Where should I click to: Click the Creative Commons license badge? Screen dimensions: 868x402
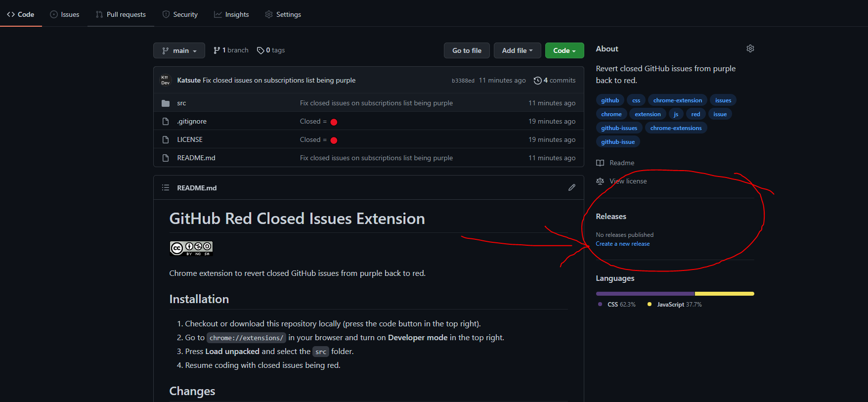tap(191, 248)
